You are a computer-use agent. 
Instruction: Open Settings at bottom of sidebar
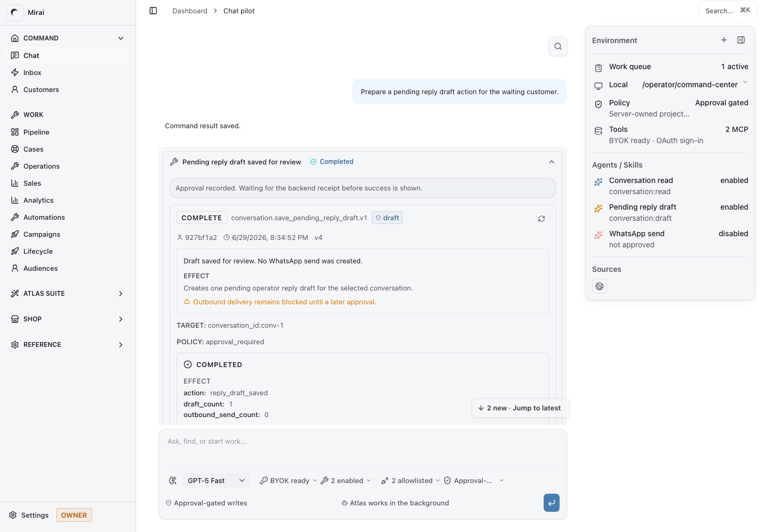[x=29, y=515]
